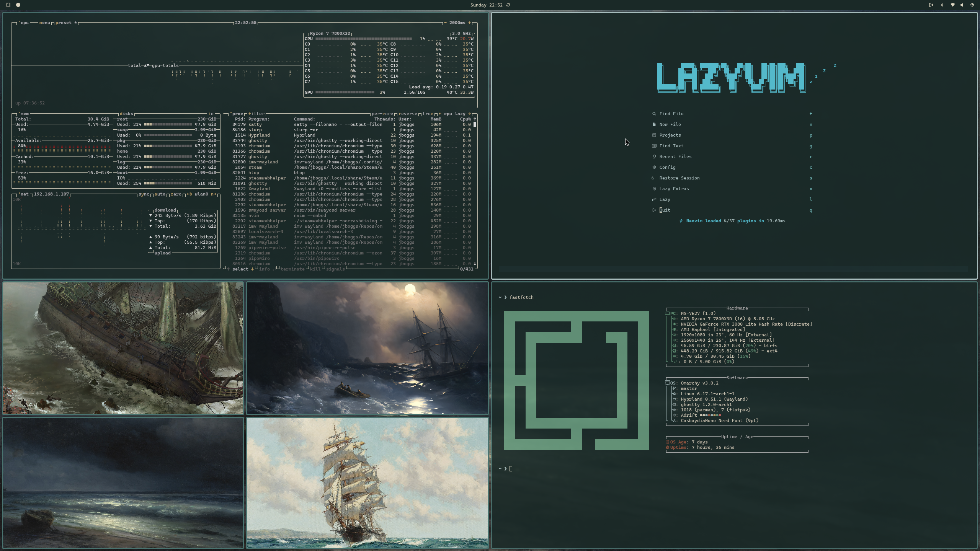Viewport: 980px width, 551px height.
Task: Toggle io mode in the disks box
Action: (x=211, y=114)
